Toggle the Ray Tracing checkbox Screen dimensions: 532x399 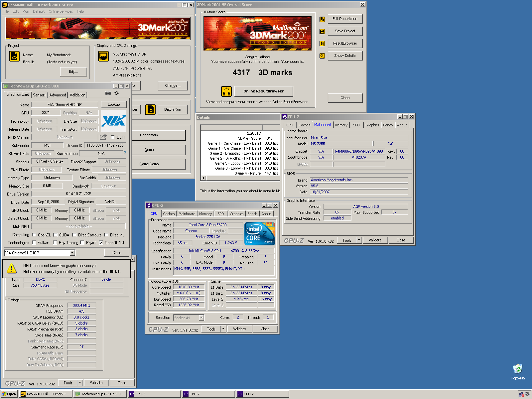click(55, 242)
